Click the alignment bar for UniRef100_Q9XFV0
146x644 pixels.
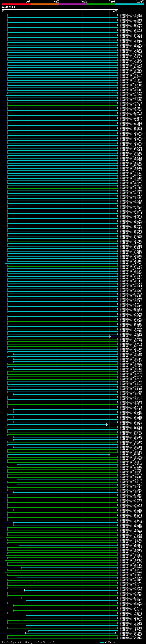pyautogui.click(x=63, y=18)
